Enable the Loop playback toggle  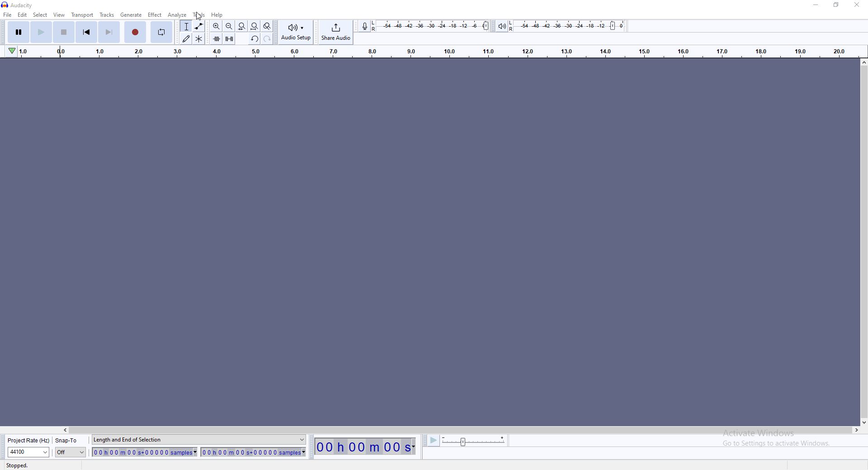161,32
